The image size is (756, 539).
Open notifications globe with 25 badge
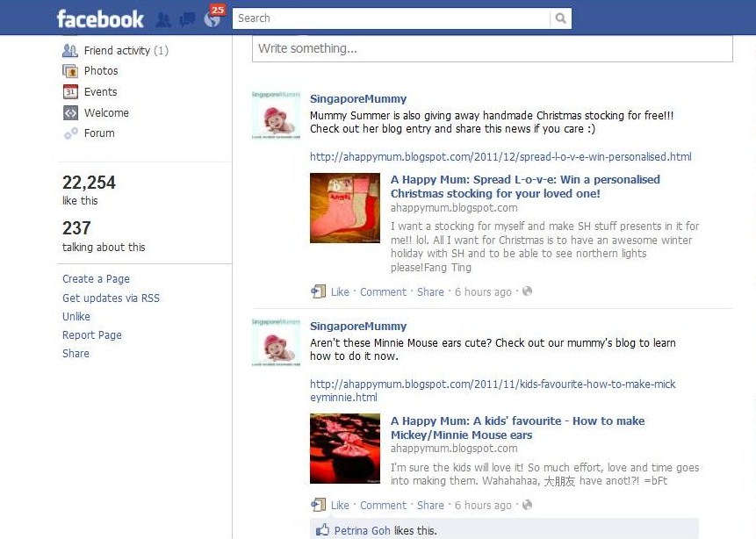click(x=213, y=17)
